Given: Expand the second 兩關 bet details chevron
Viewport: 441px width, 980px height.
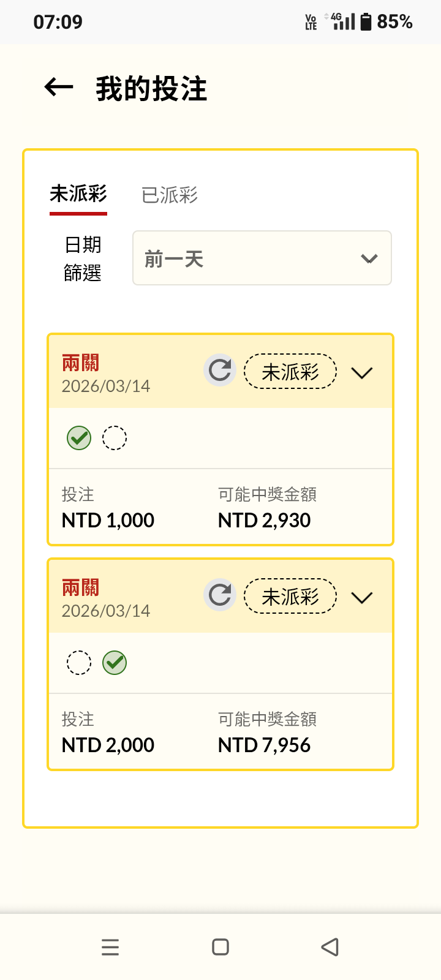Looking at the screenshot, I should pos(362,597).
